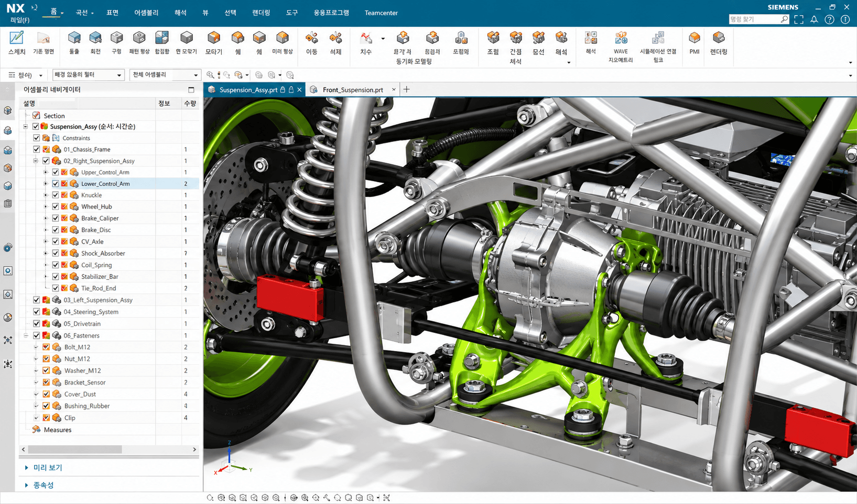The height and width of the screenshot is (504, 857).
Task: Click the 돌출 extrude tool
Action: pos(74,42)
